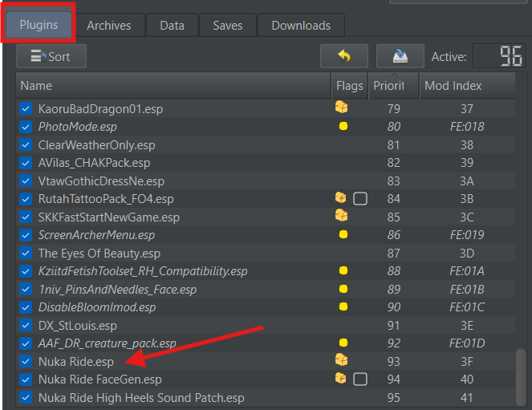Uncheck Nuka Ride High Heels Sound Patch.esp
The image size is (532, 410).
26,397
